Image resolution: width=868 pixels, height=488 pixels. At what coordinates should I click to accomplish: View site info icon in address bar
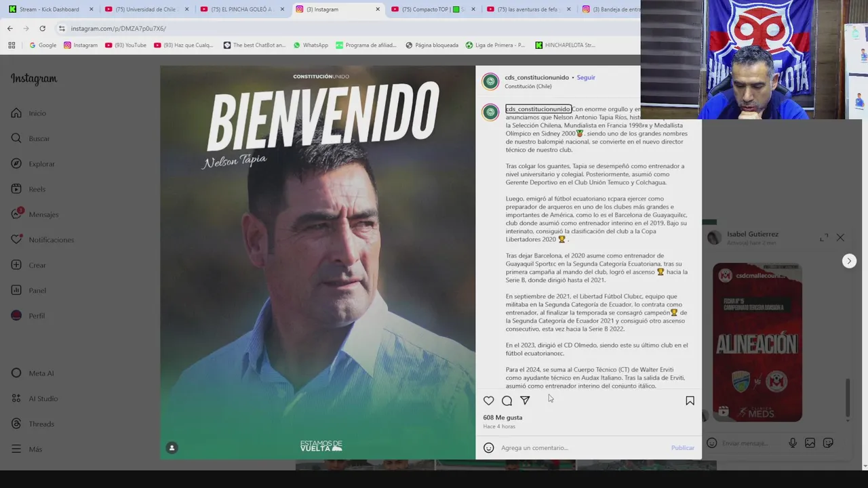[x=62, y=28]
